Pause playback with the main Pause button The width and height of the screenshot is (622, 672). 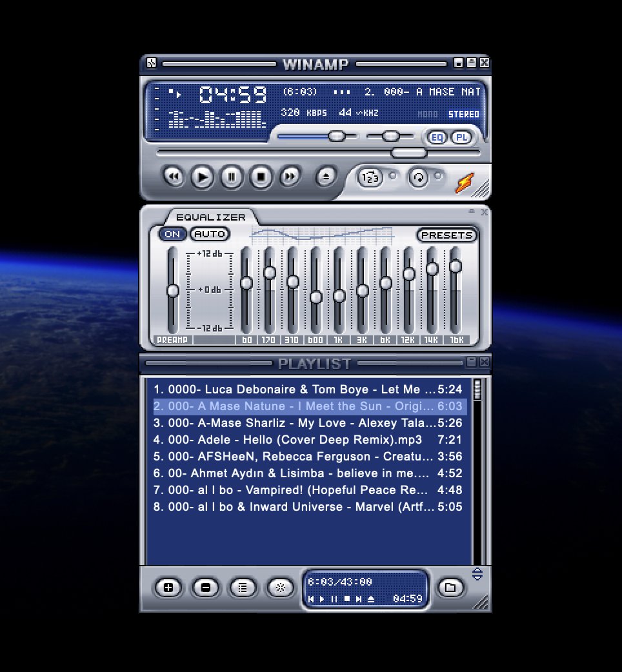click(x=232, y=177)
